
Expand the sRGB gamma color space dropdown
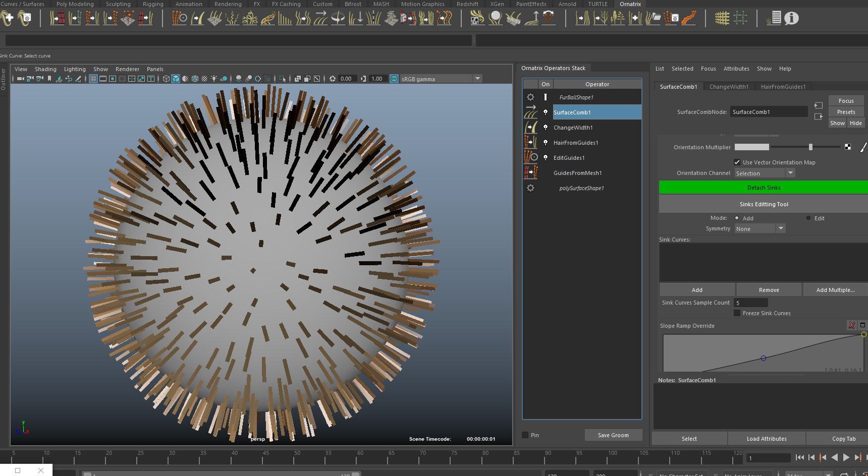pyautogui.click(x=477, y=79)
